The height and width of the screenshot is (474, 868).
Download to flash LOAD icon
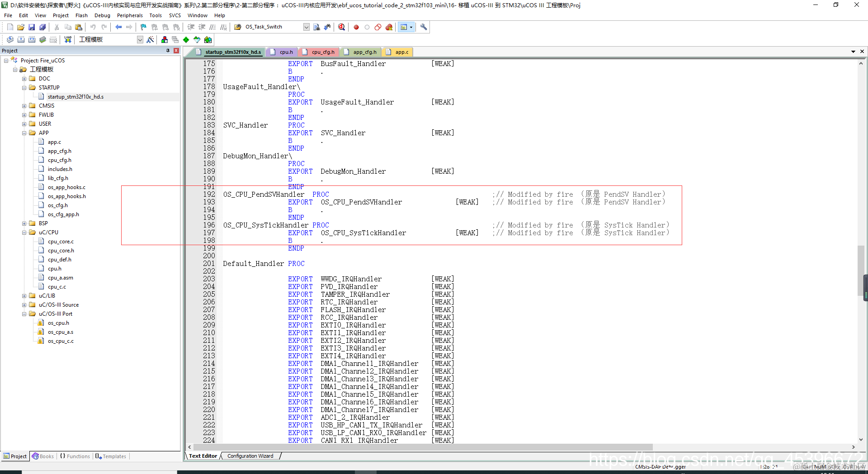pos(68,40)
